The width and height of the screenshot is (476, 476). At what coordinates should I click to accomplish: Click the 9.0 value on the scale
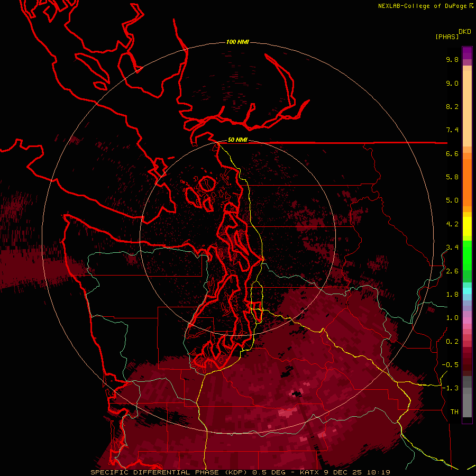[452, 84]
